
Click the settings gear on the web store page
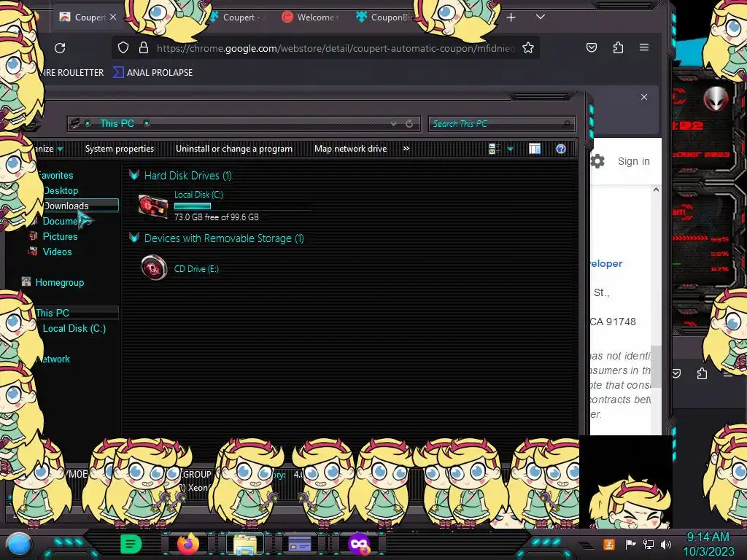pos(597,161)
